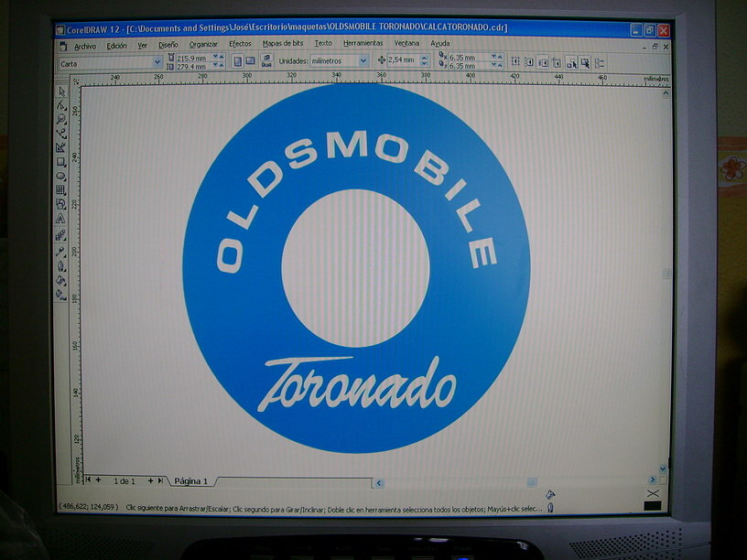
Task: Open the Texto menu
Action: click(323, 43)
